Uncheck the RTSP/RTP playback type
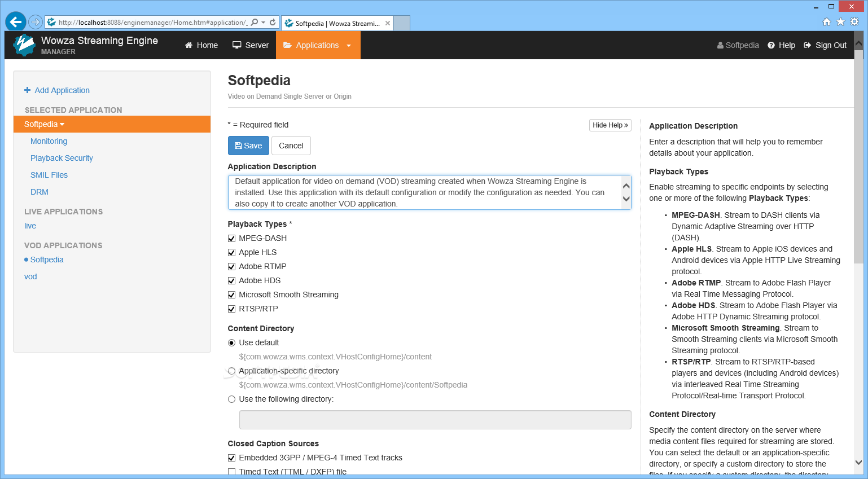Image resolution: width=868 pixels, height=479 pixels. tap(231, 309)
